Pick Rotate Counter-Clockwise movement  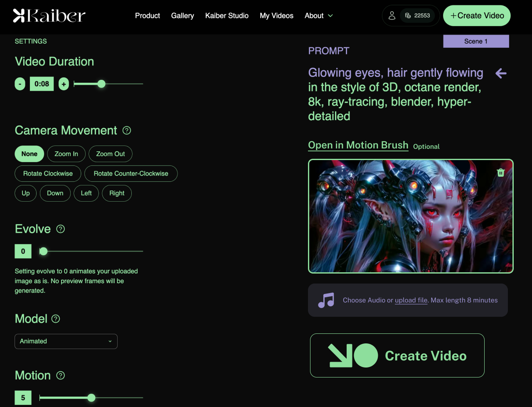131,173
